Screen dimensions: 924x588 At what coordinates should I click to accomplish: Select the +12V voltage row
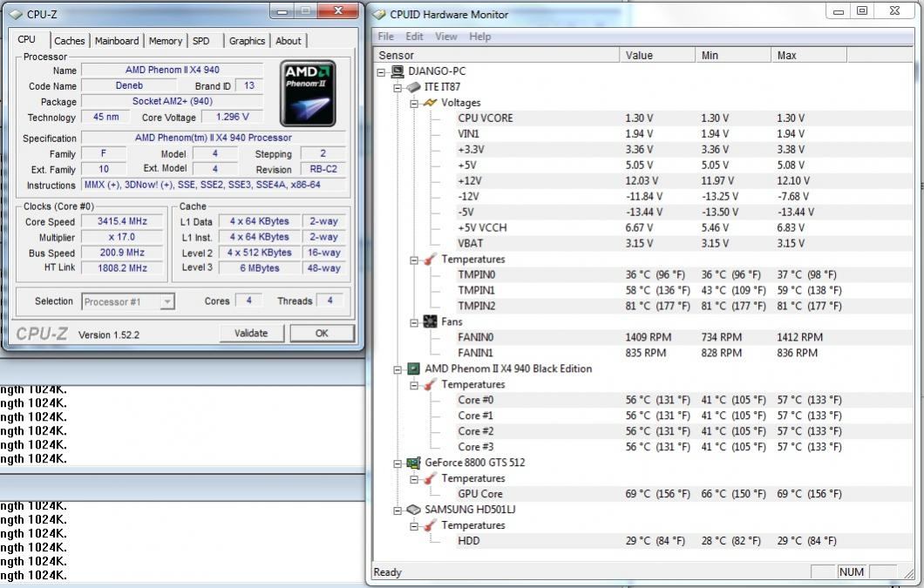pos(683,181)
